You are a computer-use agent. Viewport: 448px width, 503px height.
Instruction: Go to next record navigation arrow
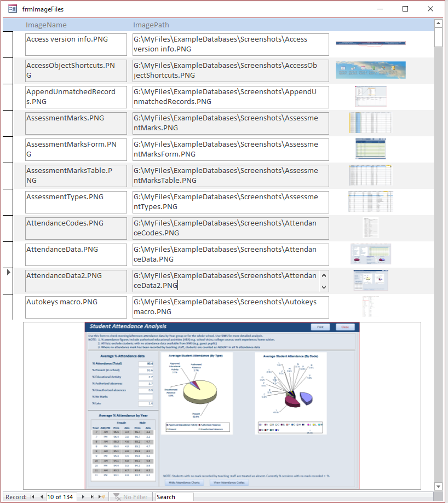click(83, 496)
